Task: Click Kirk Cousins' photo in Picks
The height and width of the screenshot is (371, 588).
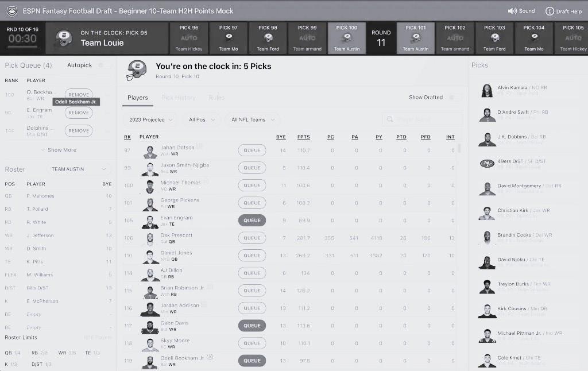Action: [487, 311]
